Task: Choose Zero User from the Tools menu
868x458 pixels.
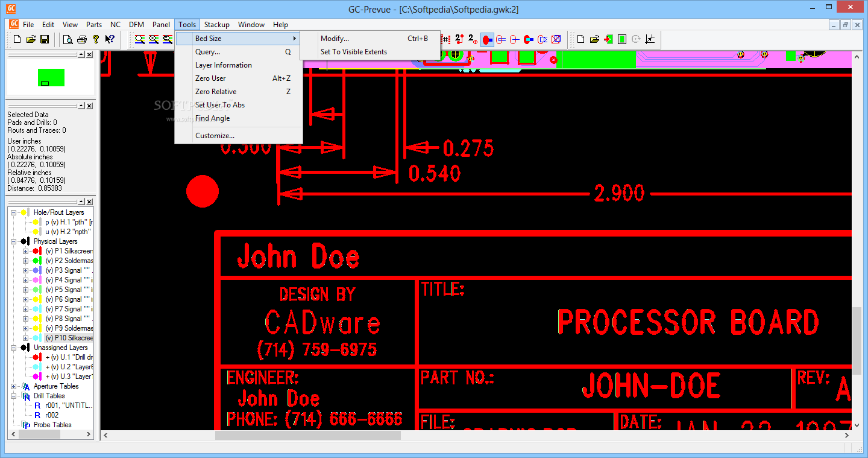Action: tap(239, 78)
